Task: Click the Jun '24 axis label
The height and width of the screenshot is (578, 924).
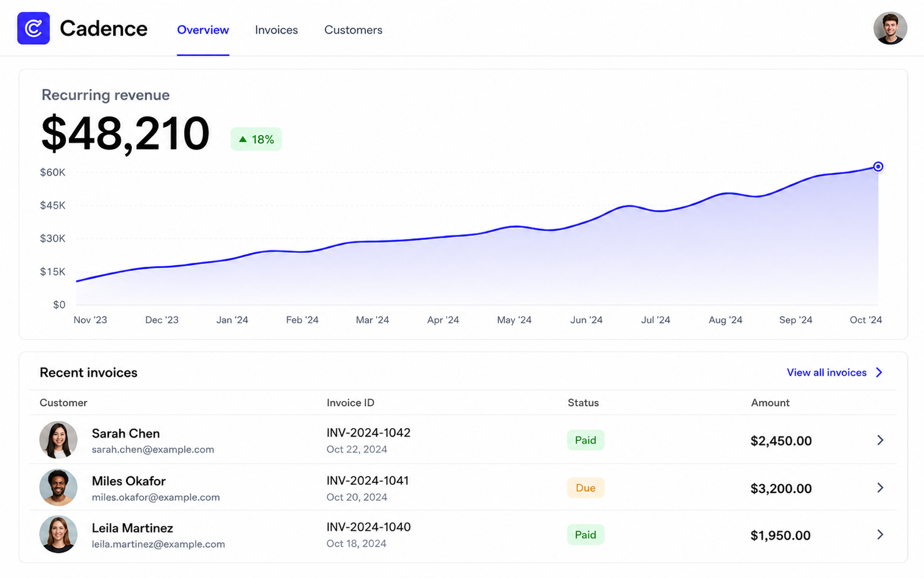Action: point(586,320)
